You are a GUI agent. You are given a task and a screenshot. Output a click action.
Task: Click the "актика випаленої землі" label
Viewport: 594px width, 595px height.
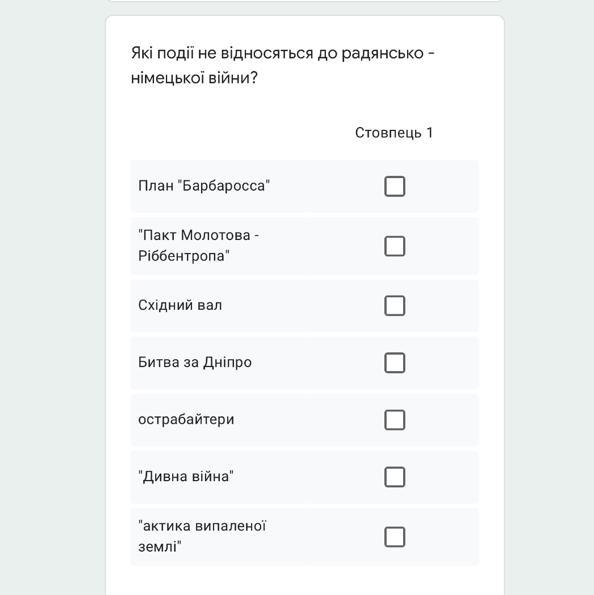click(202, 536)
